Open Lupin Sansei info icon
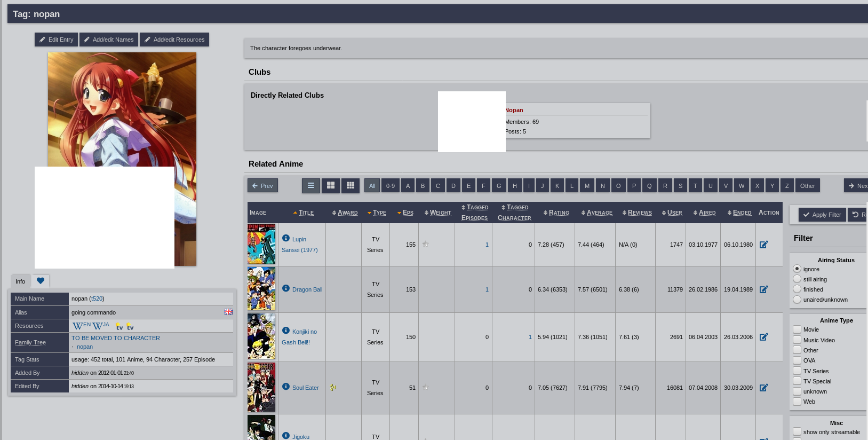This screenshot has height=440, width=868. pos(286,238)
